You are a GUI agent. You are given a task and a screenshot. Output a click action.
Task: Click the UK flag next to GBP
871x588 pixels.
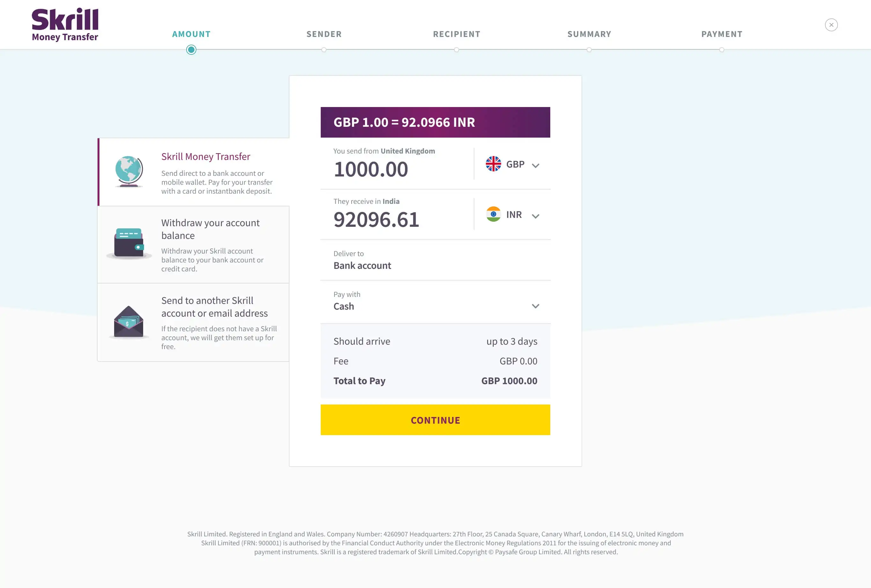point(493,164)
